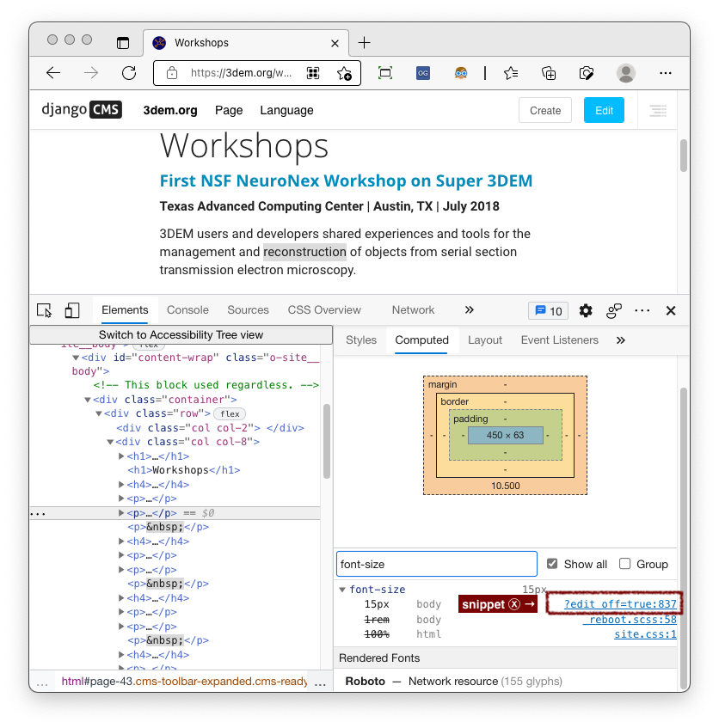
Task: Click the blue Edit button
Action: [604, 111]
